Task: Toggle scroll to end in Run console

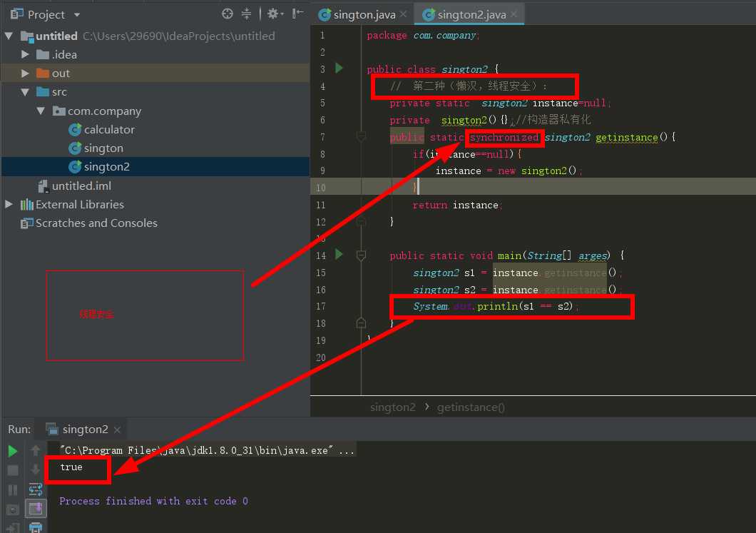Action: point(36,509)
